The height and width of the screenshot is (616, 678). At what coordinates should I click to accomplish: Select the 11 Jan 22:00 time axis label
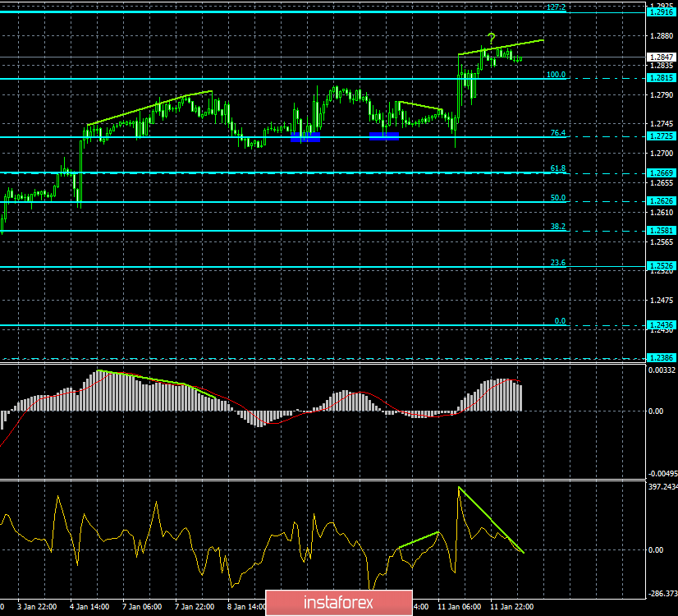tap(509, 607)
